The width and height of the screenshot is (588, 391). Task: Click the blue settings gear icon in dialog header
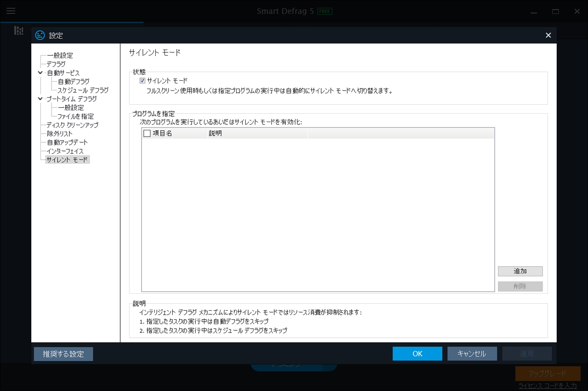(40, 35)
